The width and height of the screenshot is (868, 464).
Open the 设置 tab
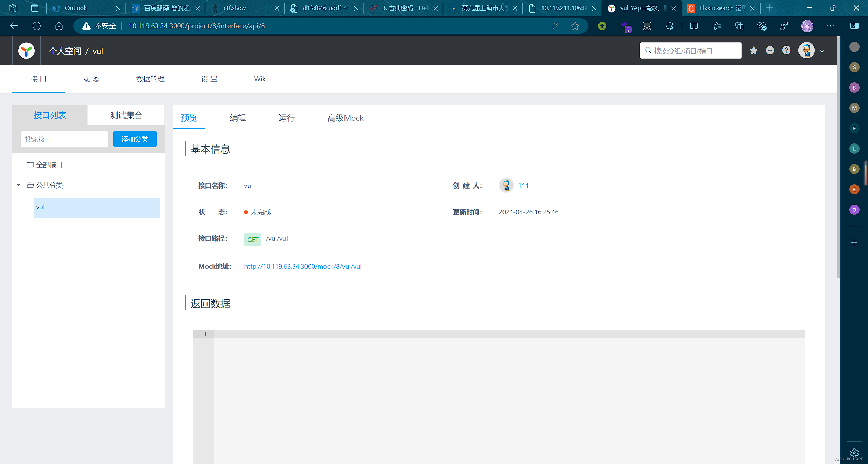(x=210, y=79)
